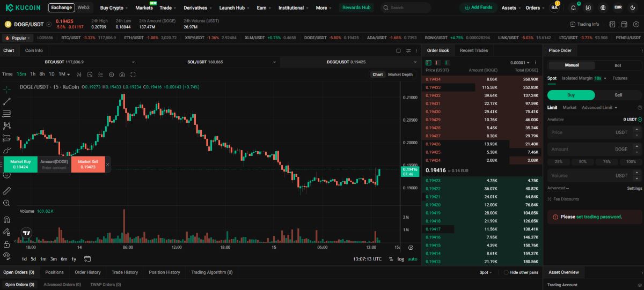Open the candle style icon in chart toolbar

point(79,75)
